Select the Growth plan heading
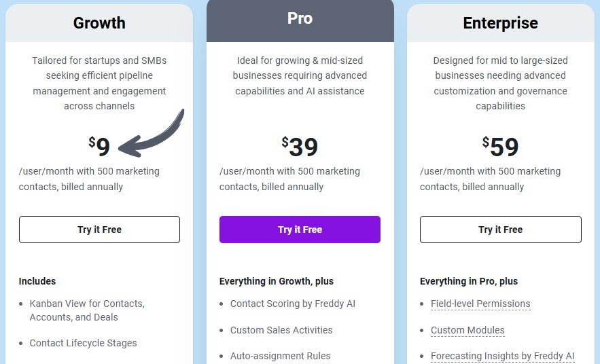The height and width of the screenshot is (364, 600). (x=99, y=22)
